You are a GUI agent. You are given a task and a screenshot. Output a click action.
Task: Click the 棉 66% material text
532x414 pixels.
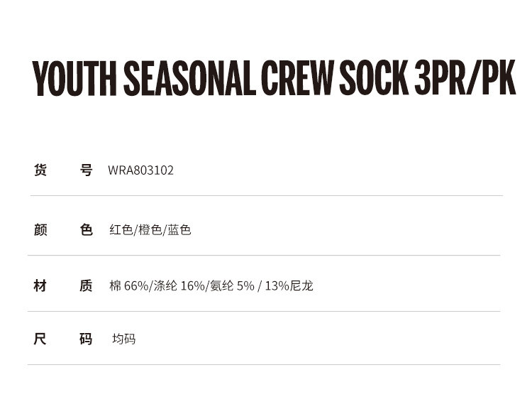[x=129, y=286]
